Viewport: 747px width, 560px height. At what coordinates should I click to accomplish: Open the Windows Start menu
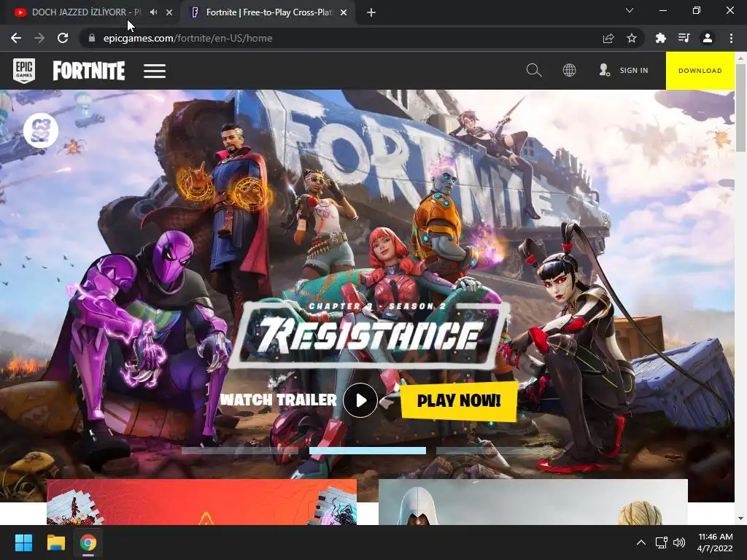23,542
